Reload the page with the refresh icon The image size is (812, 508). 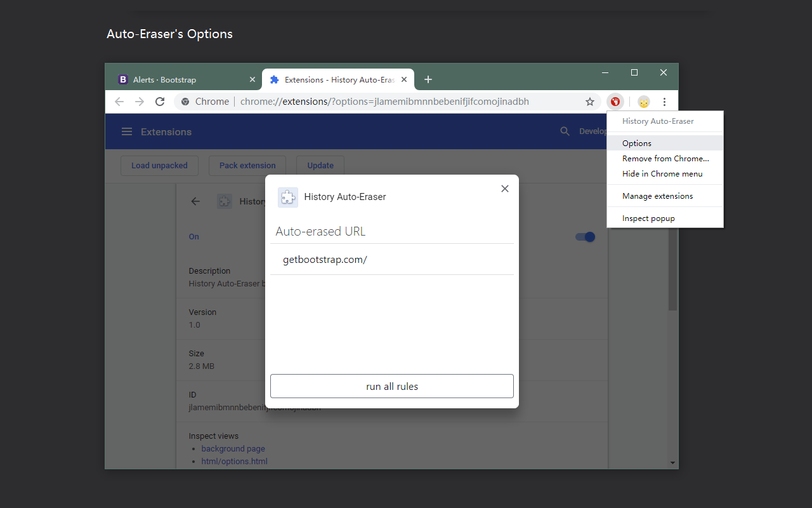[160, 102]
